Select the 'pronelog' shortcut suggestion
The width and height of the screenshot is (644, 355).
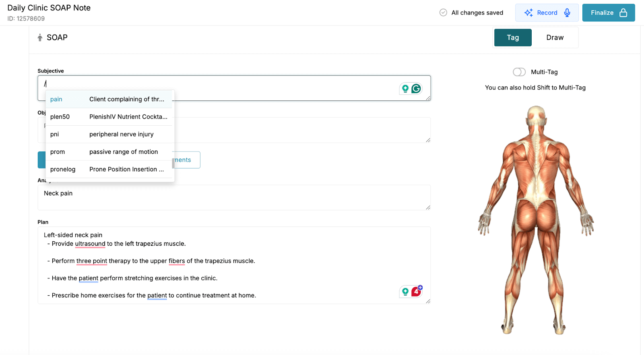coord(109,169)
